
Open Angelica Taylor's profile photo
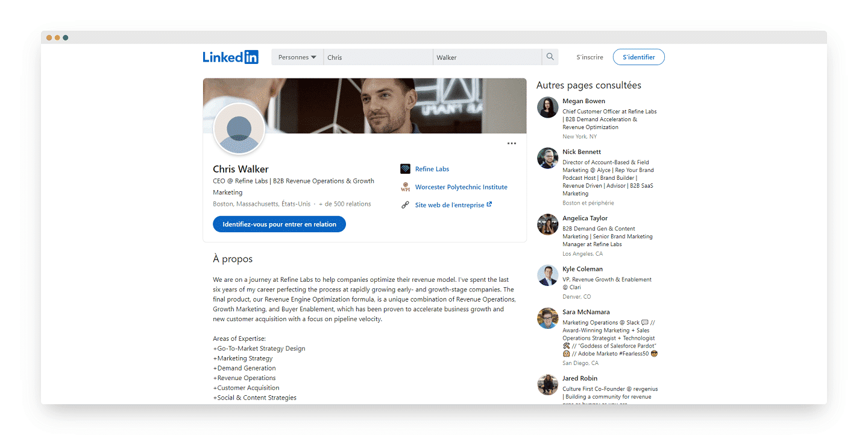click(x=547, y=224)
